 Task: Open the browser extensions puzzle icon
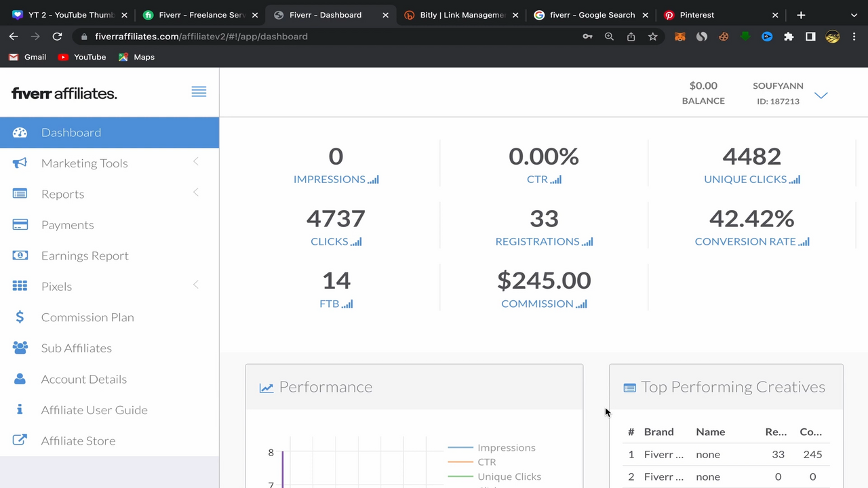[789, 37]
